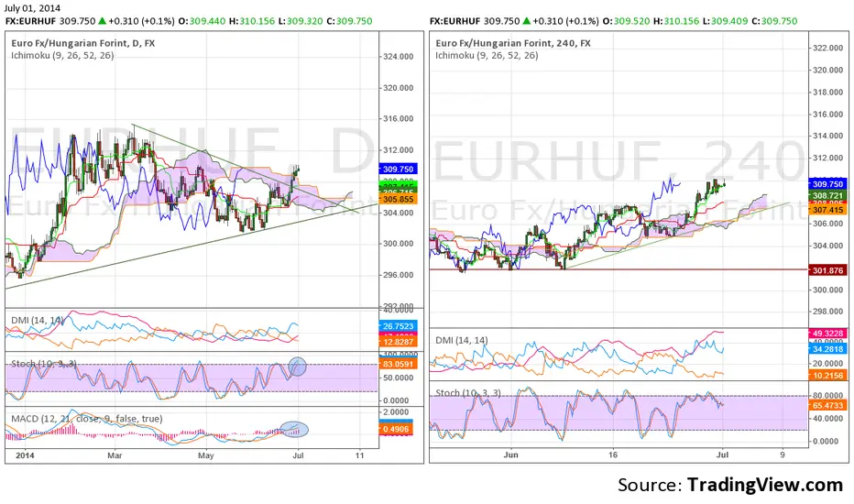Click the Mar label on the daily time axis
This screenshot has height=504, width=854.
click(115, 455)
